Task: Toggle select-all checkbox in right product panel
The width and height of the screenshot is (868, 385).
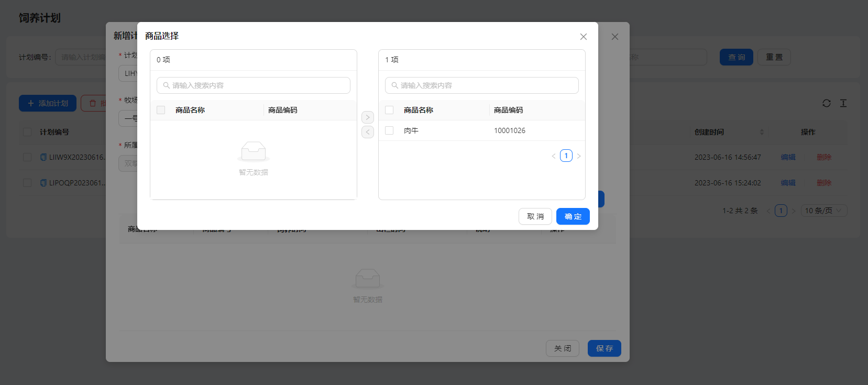Action: (389, 110)
